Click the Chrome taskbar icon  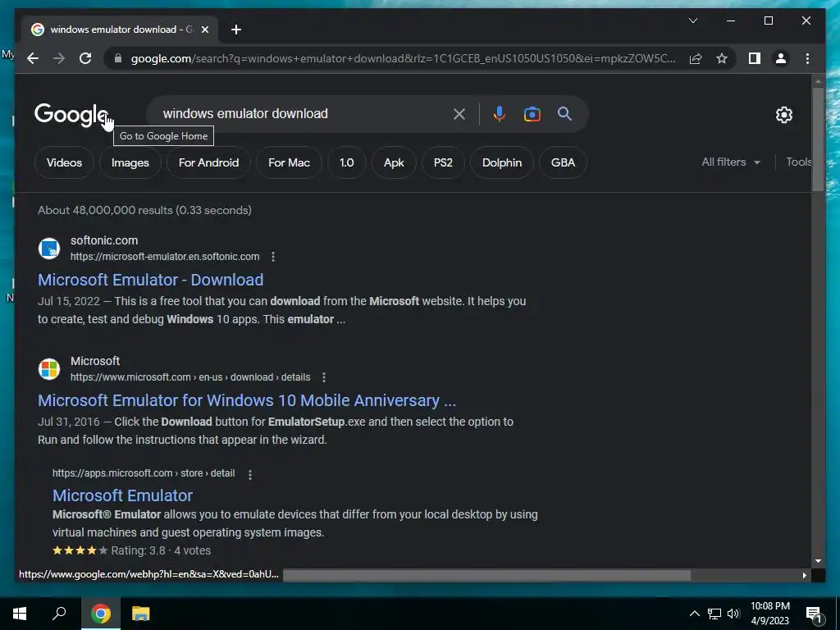pos(101,614)
